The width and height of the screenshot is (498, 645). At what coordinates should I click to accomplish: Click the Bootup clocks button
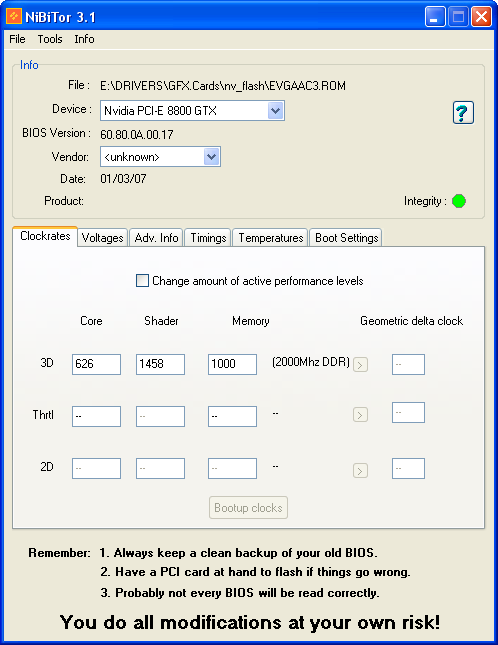tap(248, 508)
